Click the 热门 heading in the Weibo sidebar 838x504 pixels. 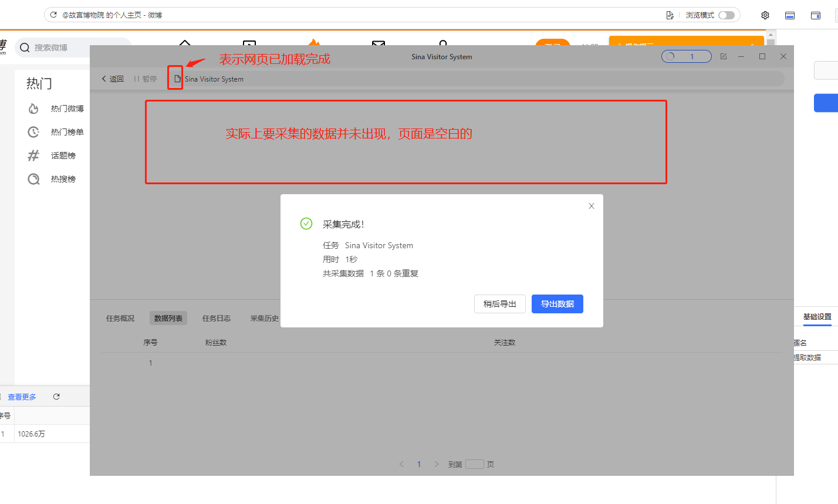[x=39, y=84]
